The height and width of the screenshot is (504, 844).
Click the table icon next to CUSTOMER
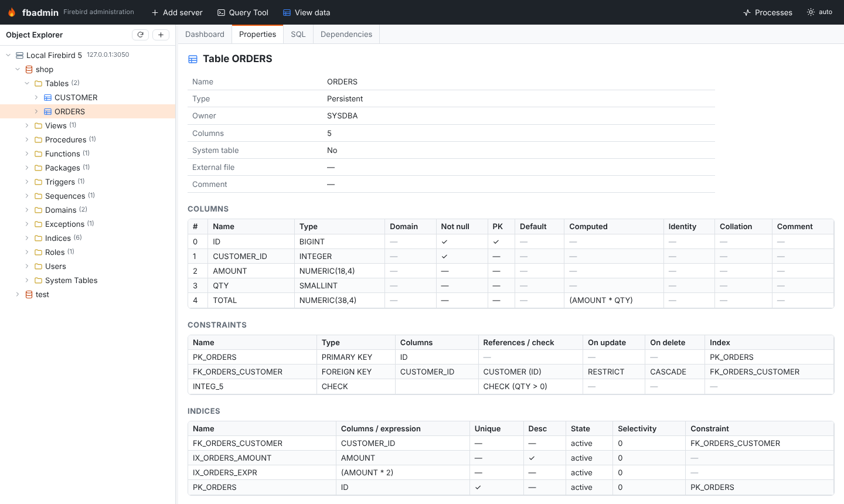tap(47, 97)
